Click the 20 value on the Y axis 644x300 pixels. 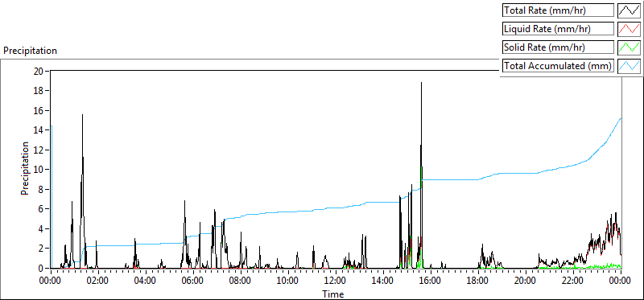pyautogui.click(x=39, y=71)
